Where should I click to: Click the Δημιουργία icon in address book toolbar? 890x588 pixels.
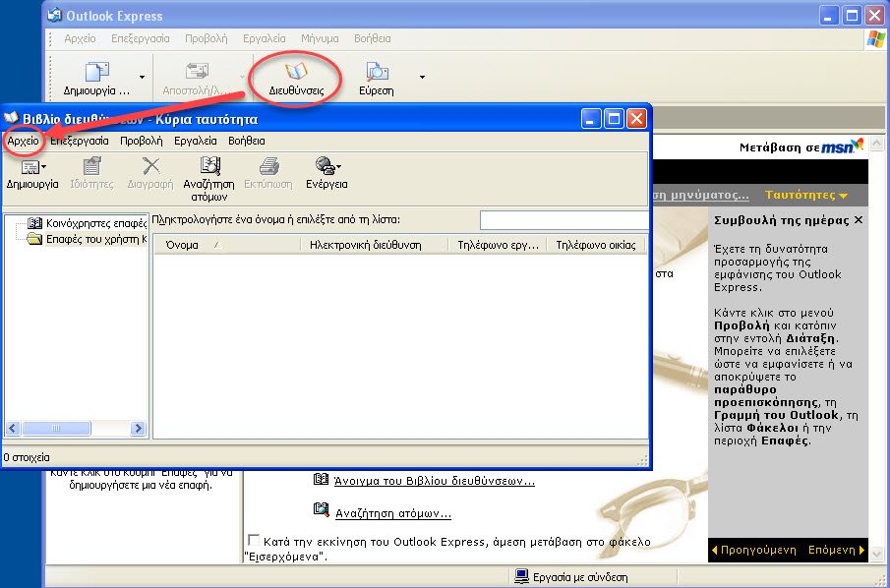[x=30, y=167]
